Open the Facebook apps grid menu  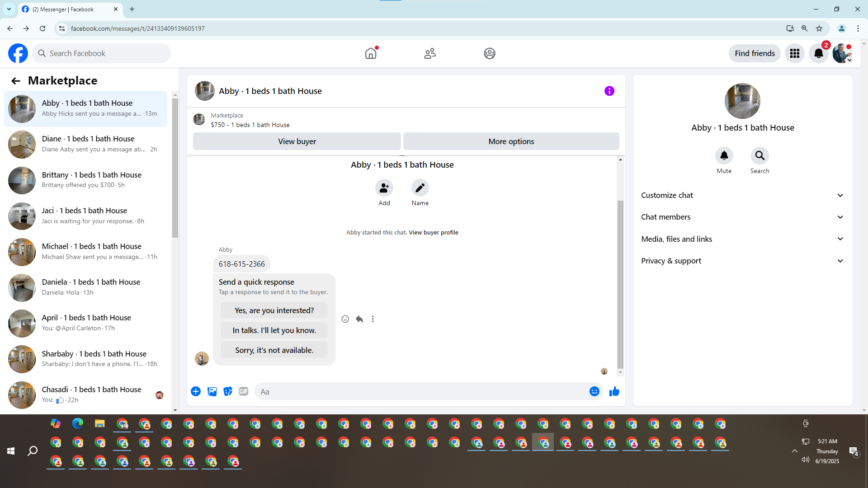tap(794, 53)
